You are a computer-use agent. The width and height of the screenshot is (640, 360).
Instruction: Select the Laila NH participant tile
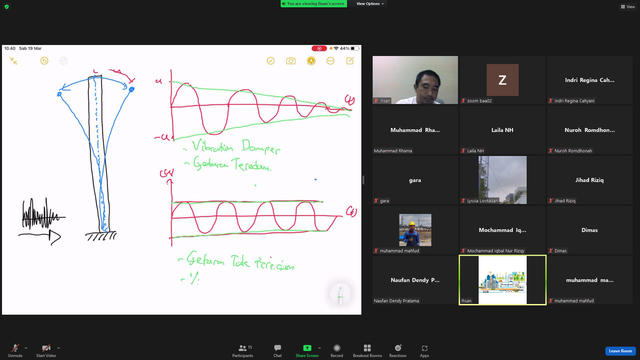pyautogui.click(x=502, y=130)
